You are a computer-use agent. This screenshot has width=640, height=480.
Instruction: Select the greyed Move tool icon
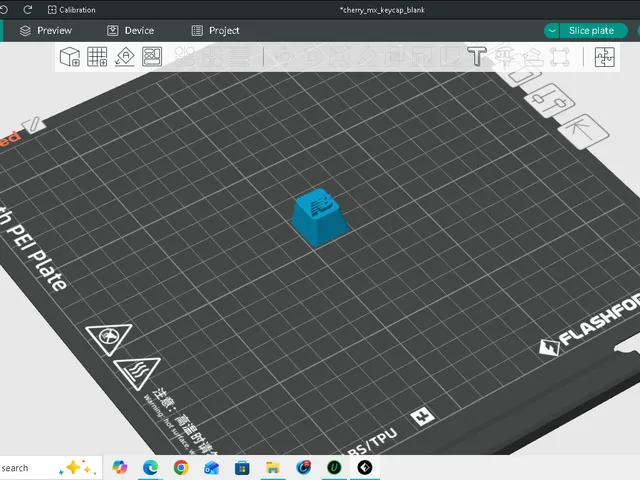[285, 56]
